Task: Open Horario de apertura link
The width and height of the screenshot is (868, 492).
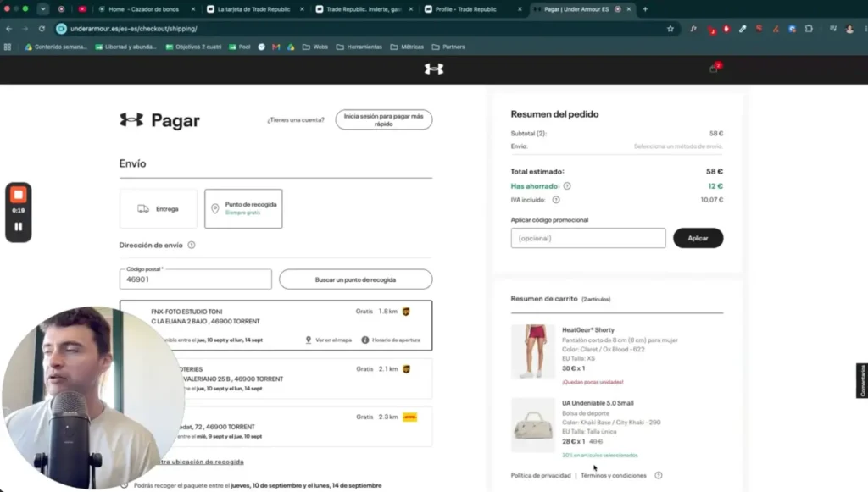Action: coord(392,340)
